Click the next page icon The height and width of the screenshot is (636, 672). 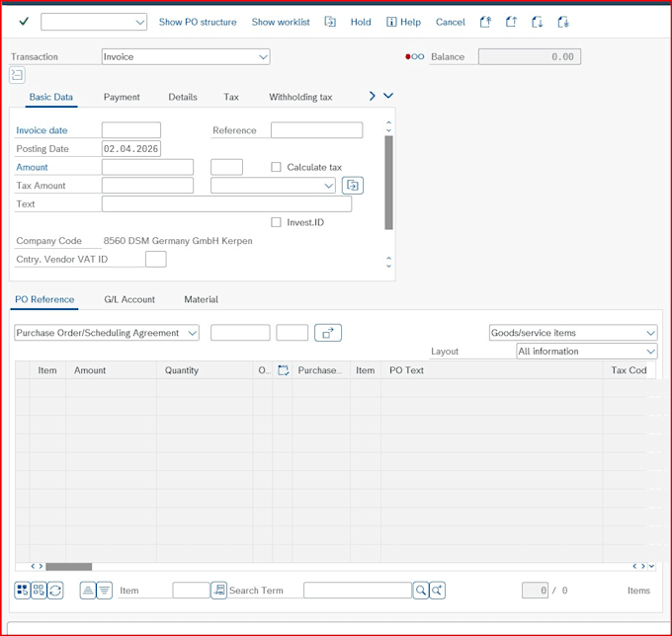click(x=537, y=22)
